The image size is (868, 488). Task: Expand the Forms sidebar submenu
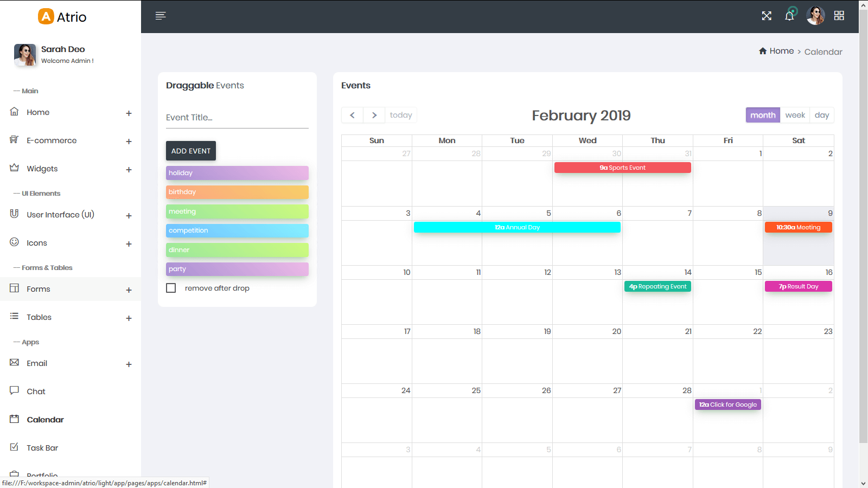(x=129, y=290)
